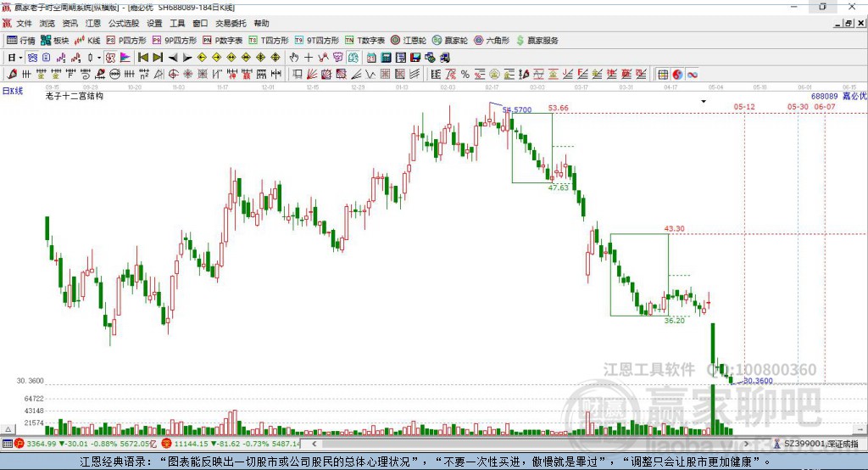Screen dimensions: 868x470
Task: Click the 老子十二宫结构 indicator label
Action: point(75,96)
